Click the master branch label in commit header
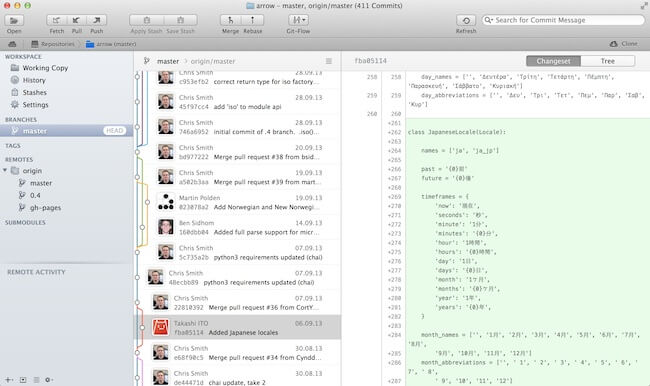This screenshot has height=386, width=650. 167,61
